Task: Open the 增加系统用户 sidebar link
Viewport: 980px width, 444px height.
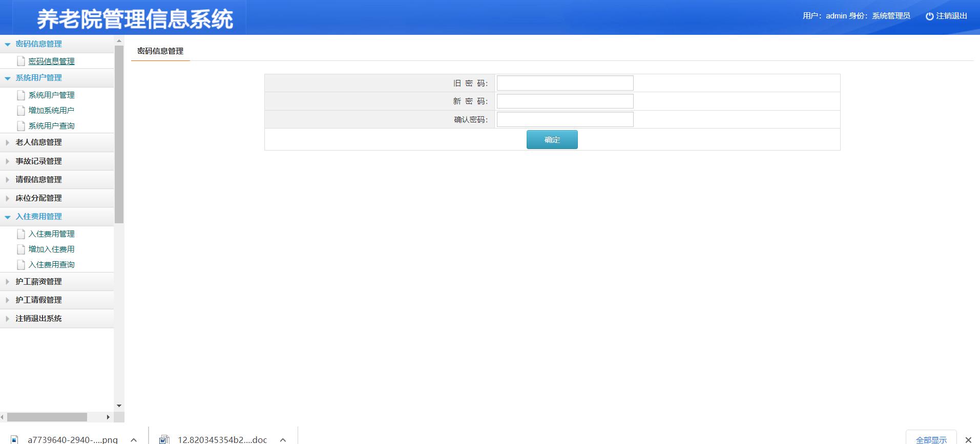Action: (x=51, y=110)
